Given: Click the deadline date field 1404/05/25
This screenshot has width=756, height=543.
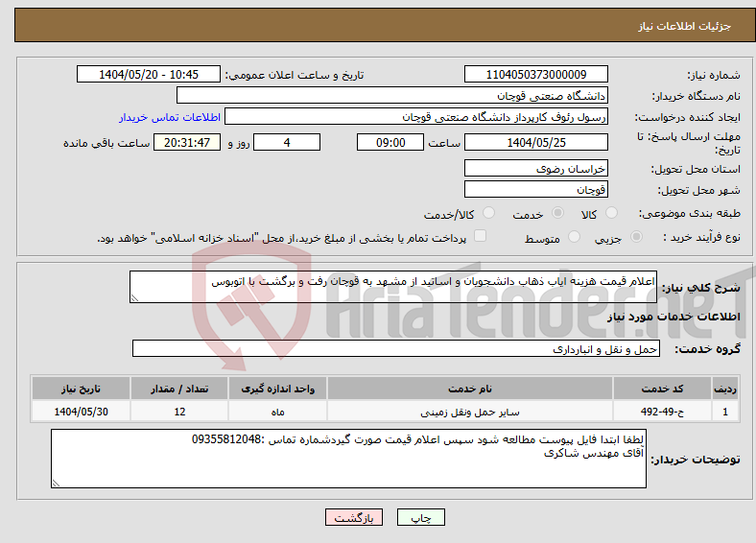Looking at the screenshot, I should (536, 142).
